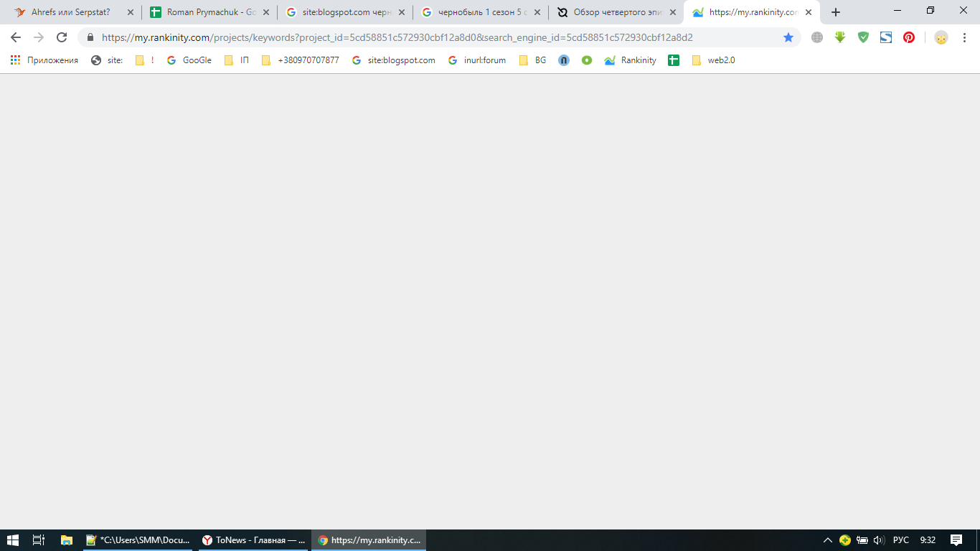Close the Обзор четвертого эпи tab
980x551 pixels.
(673, 12)
